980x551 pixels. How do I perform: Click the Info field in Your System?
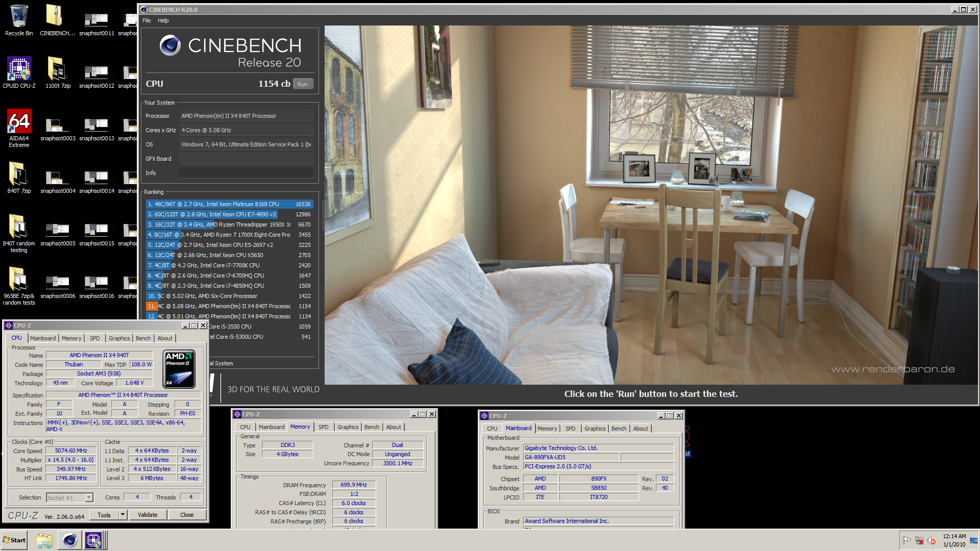coord(246,173)
